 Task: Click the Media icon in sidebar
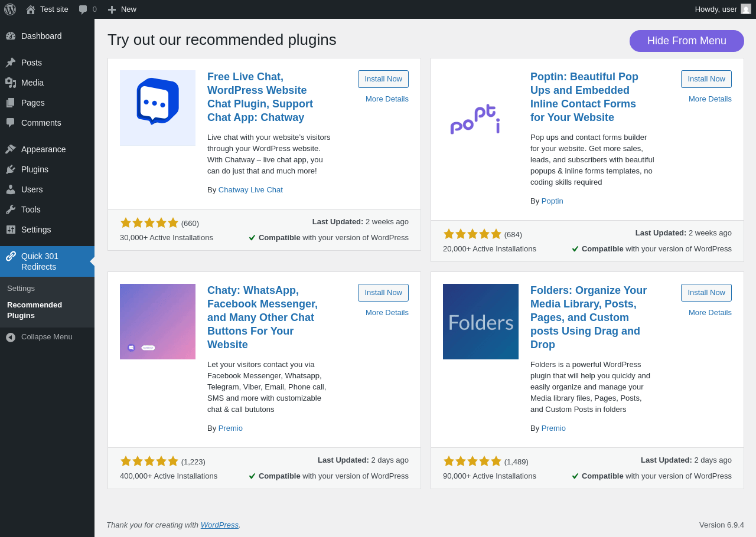(x=11, y=83)
